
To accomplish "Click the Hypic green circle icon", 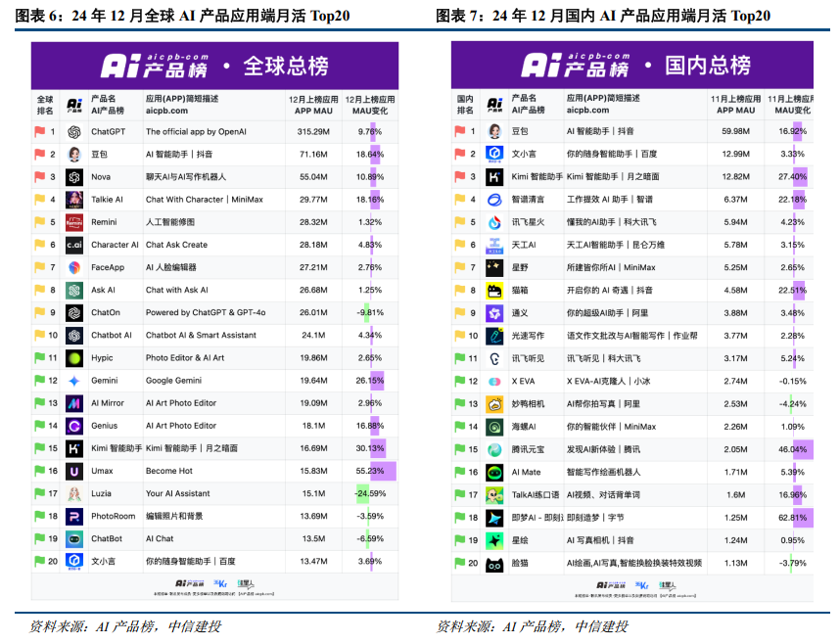I will pos(74,358).
